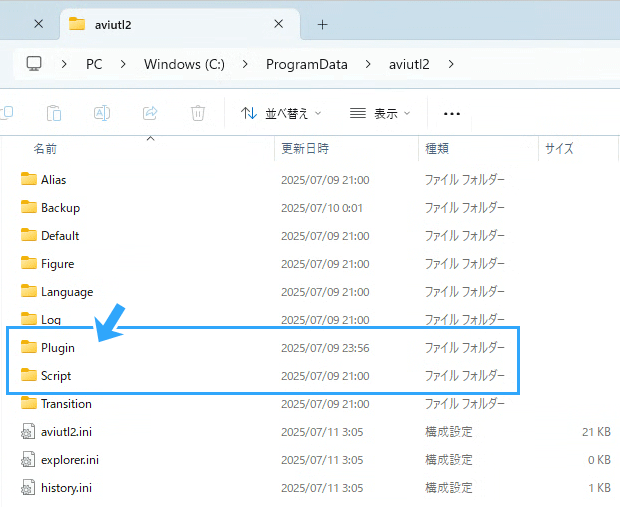Open the 表示 view dropdown

tap(380, 114)
